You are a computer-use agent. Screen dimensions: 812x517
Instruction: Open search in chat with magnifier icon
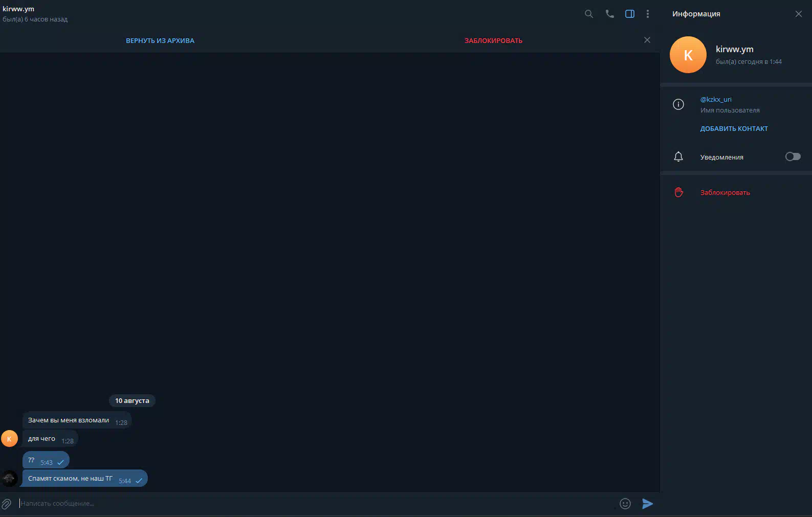[x=589, y=14]
